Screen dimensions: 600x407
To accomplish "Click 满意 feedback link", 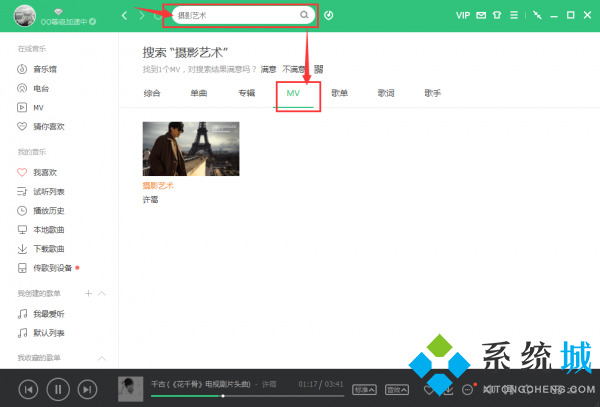I will click(268, 69).
